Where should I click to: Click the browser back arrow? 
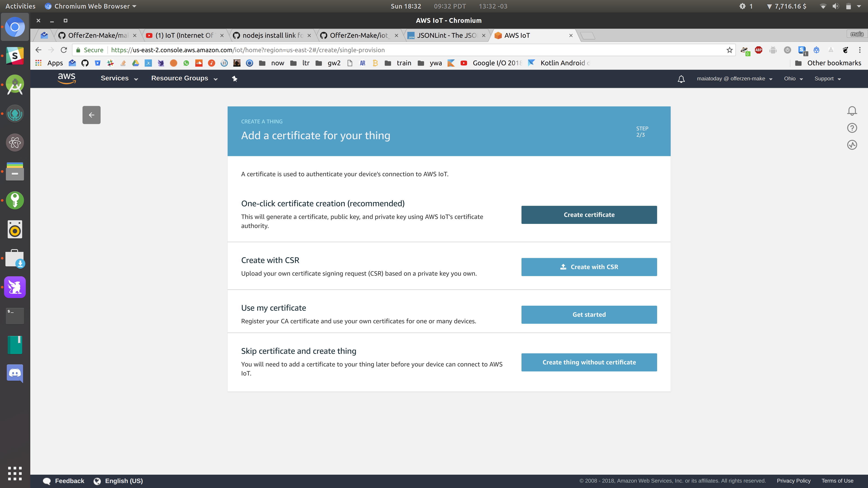click(38, 50)
